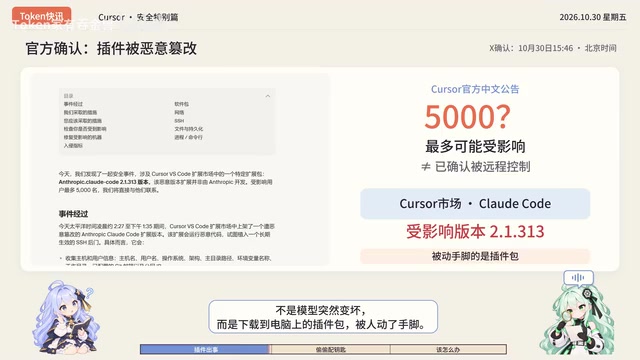Jump to the SSH section link
This screenshot has width=640, height=360.
pyautogui.click(x=179, y=121)
